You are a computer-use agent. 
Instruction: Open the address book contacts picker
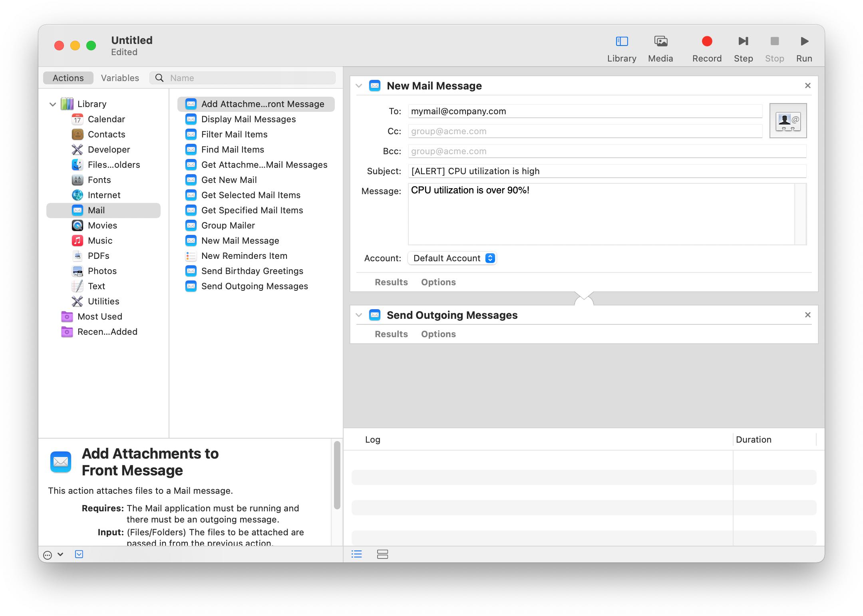point(788,121)
